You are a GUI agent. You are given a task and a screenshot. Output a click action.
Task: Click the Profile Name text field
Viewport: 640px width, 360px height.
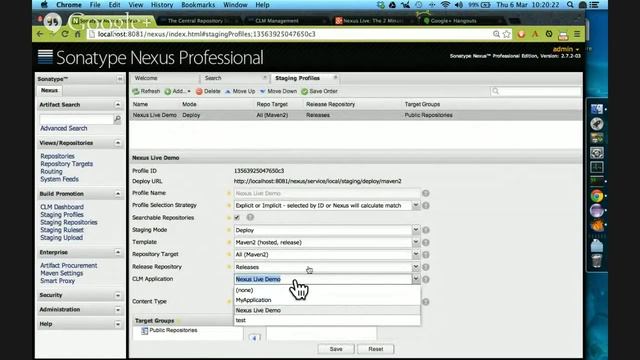click(327, 193)
